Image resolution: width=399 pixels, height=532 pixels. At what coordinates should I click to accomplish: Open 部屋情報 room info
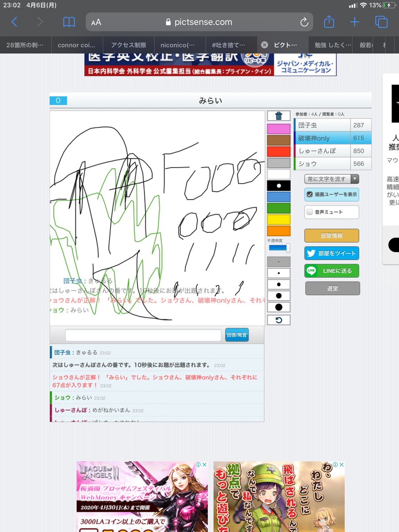pos(332,236)
